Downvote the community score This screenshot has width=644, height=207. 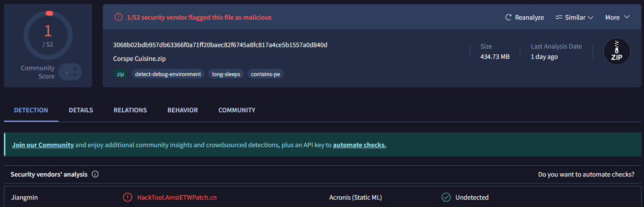coord(75,76)
